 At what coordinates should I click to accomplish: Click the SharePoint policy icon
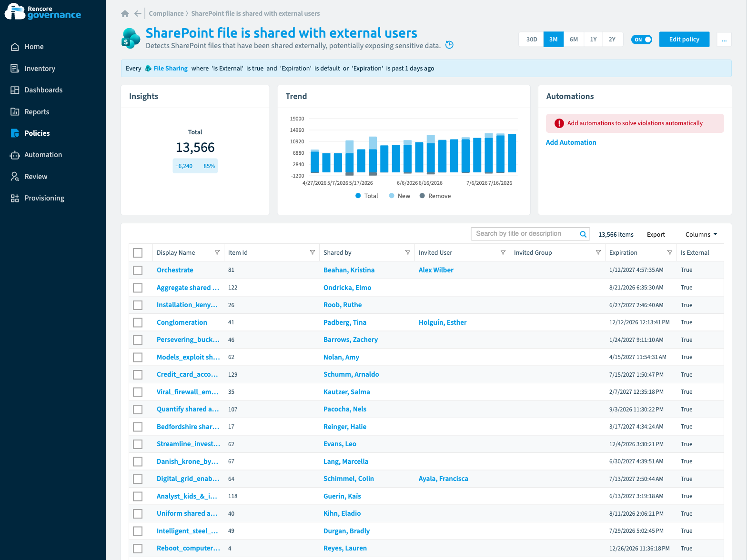(131, 39)
